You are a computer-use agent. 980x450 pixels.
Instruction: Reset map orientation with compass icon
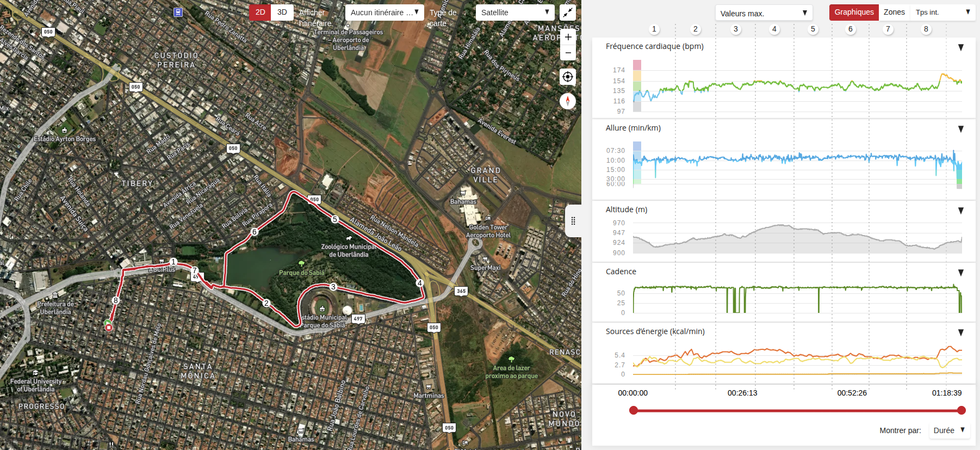[568, 101]
